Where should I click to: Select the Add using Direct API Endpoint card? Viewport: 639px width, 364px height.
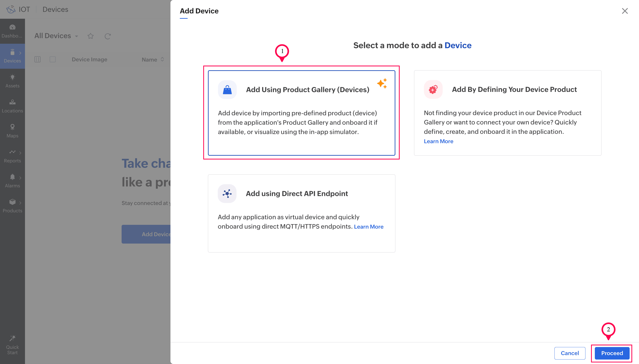pos(301,213)
